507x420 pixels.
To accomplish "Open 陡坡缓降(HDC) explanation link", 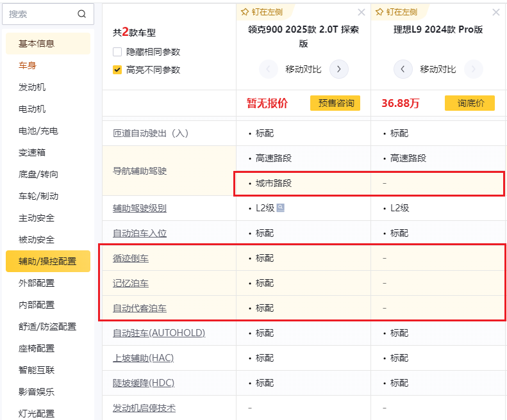I will click(x=144, y=383).
